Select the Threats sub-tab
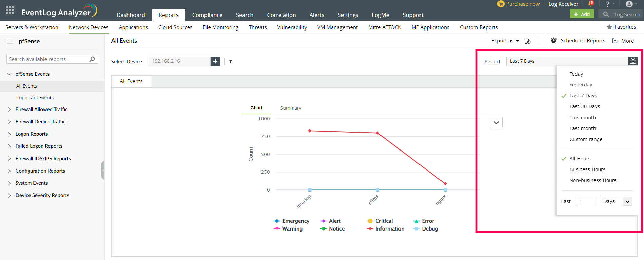This screenshot has width=644, height=260. 258,27
